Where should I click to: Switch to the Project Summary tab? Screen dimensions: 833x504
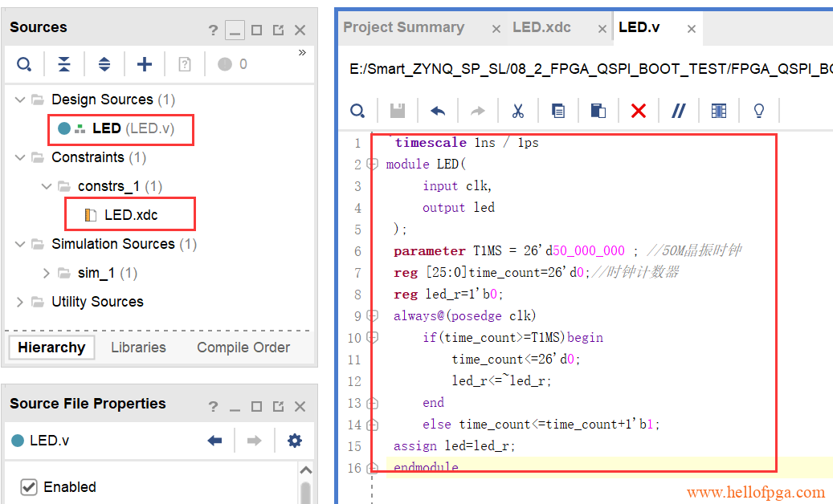tap(403, 27)
